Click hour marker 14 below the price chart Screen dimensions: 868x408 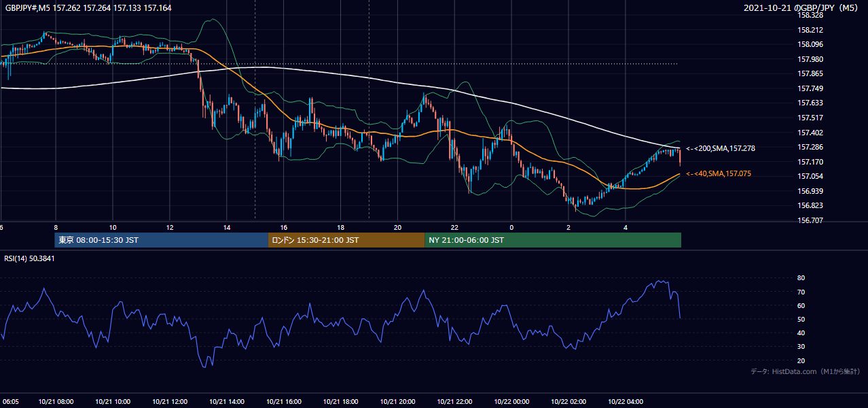pyautogui.click(x=227, y=227)
